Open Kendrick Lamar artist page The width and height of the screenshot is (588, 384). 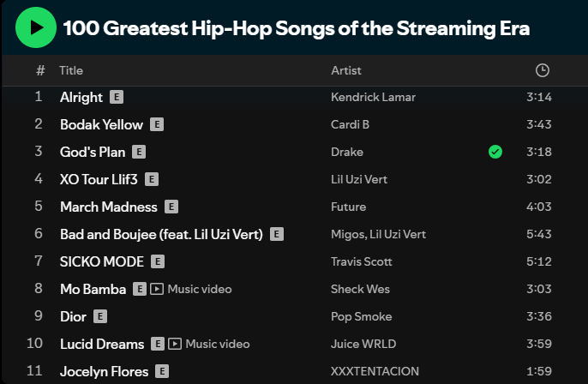pyautogui.click(x=373, y=97)
